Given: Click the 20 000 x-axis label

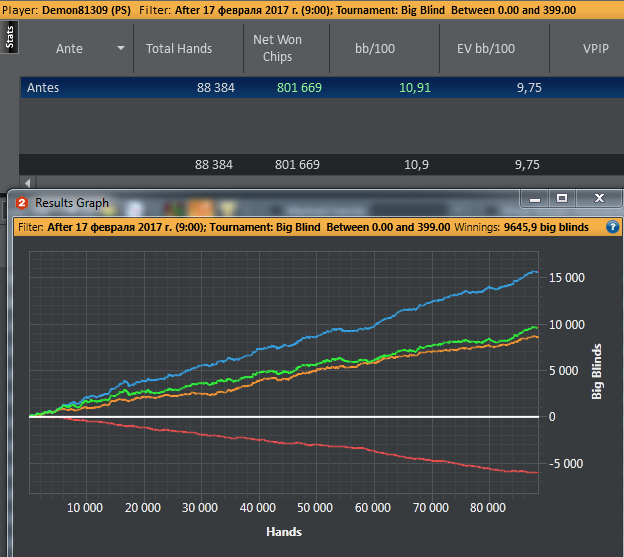Looking at the screenshot, I should (x=143, y=508).
